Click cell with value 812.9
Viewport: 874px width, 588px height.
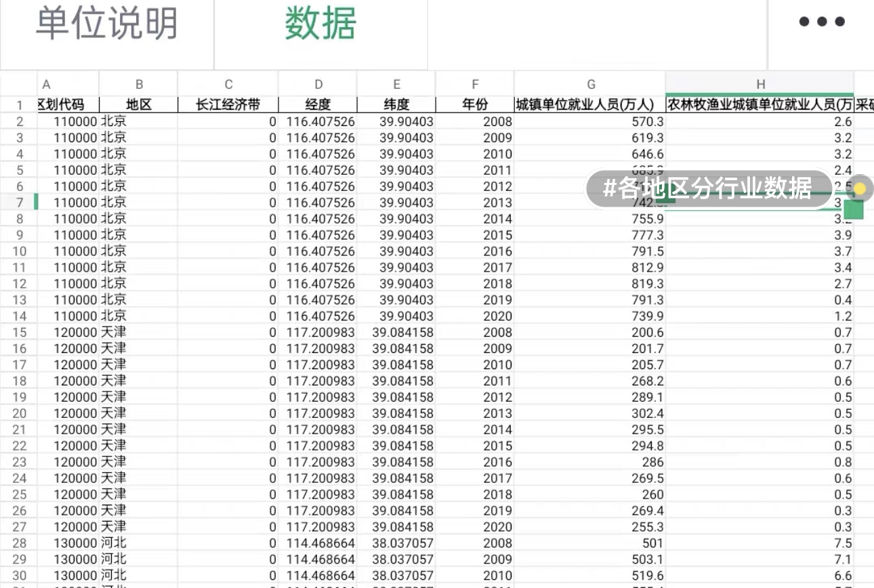(590, 268)
